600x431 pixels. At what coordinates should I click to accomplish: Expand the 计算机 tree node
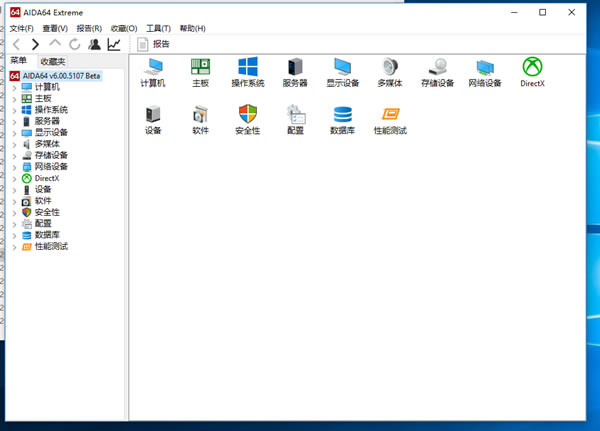[14, 87]
